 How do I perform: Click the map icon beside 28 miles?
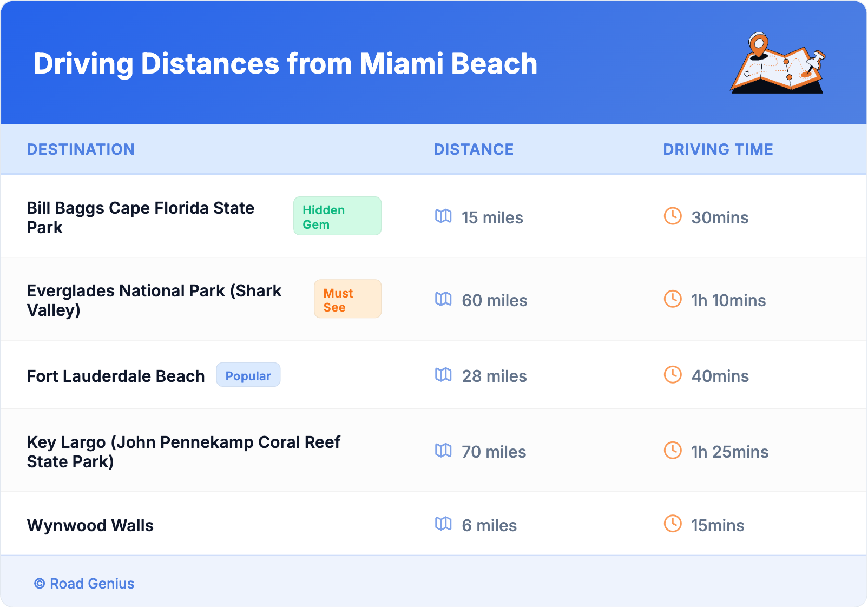[x=443, y=375]
